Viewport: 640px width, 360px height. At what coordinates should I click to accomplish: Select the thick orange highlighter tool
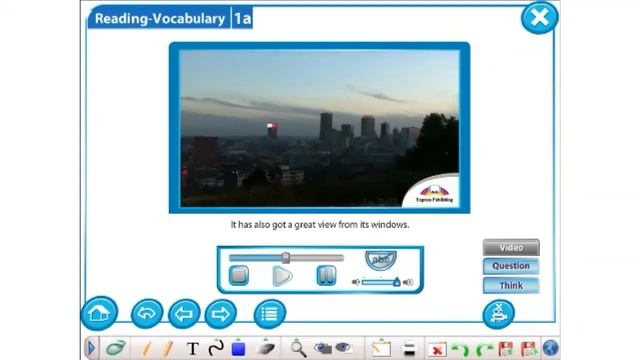point(167,349)
